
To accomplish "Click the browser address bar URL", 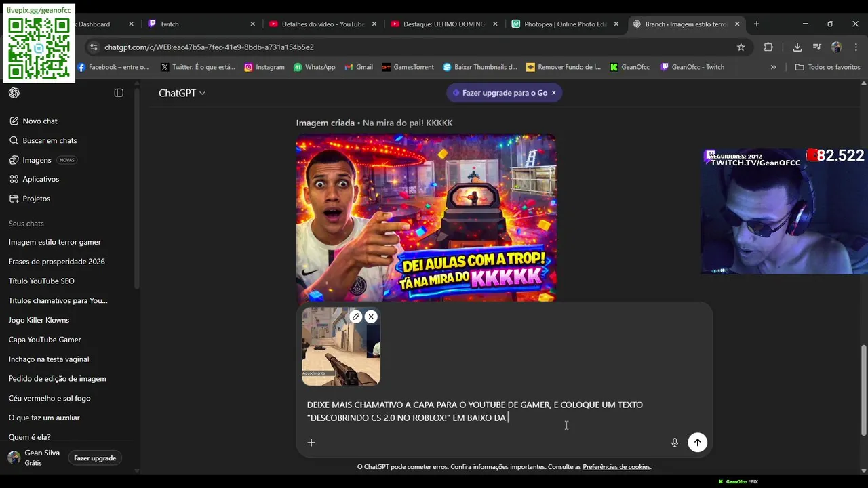I will (209, 47).
